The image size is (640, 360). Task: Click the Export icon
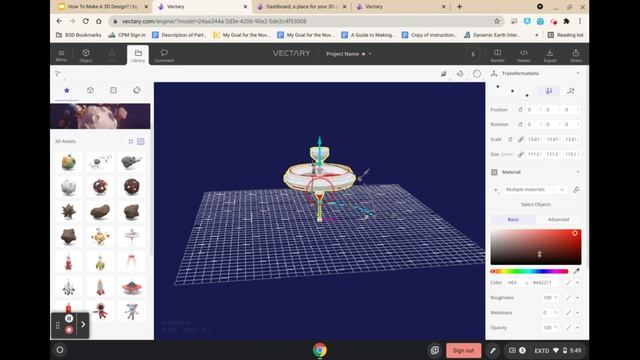[x=550, y=56]
